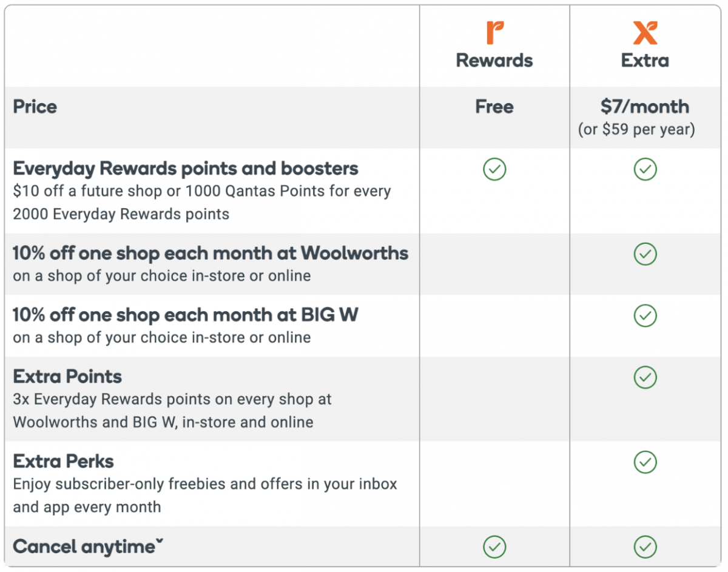The height and width of the screenshot is (572, 728).
Task: Click Extra checkmark for Everyday Rewards points
Action: [x=645, y=169]
